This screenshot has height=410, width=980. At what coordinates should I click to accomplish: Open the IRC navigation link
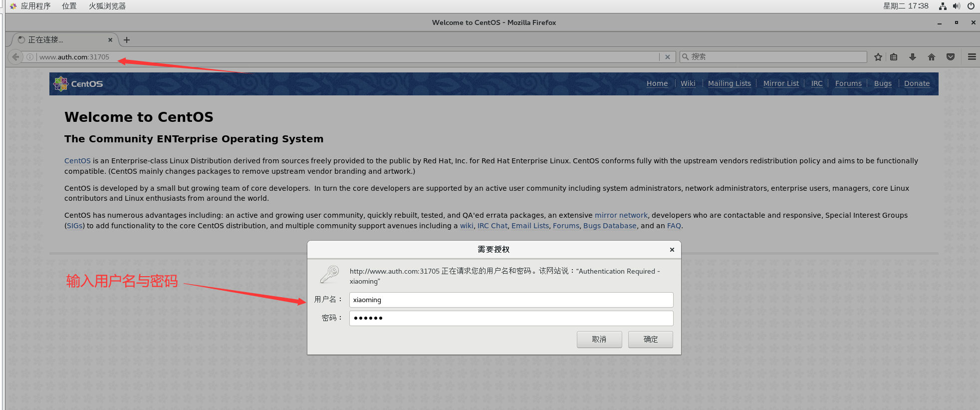tap(817, 83)
